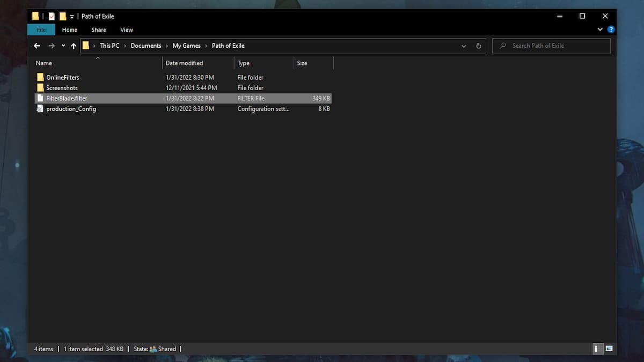Go up one level to My Games
The height and width of the screenshot is (362, 644).
tap(74, 46)
